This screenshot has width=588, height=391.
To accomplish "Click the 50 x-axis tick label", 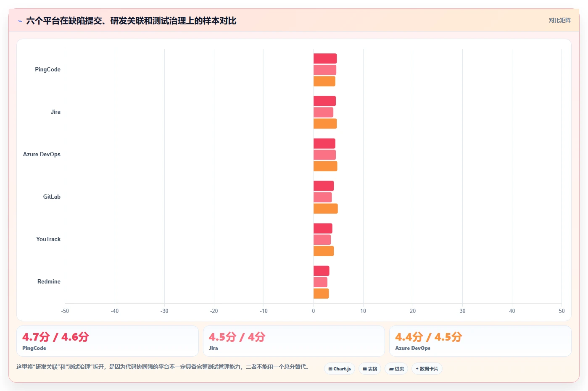I will pos(562,311).
